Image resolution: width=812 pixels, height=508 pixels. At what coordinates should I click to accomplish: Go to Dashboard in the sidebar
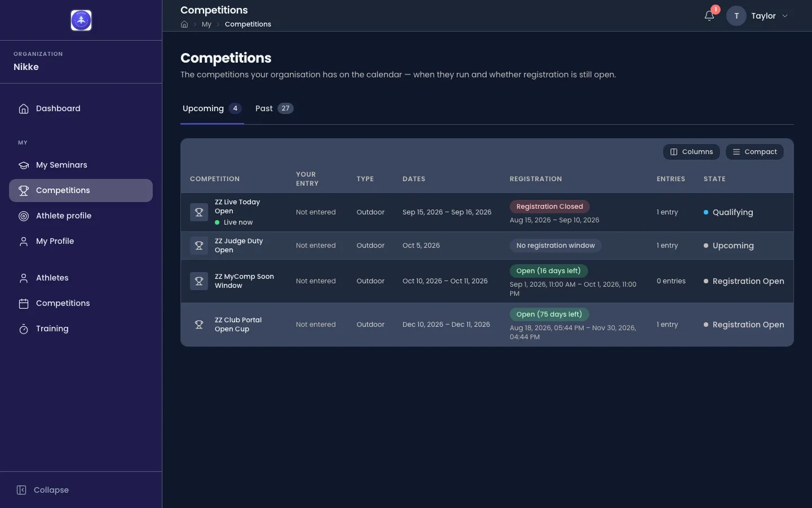(81, 108)
